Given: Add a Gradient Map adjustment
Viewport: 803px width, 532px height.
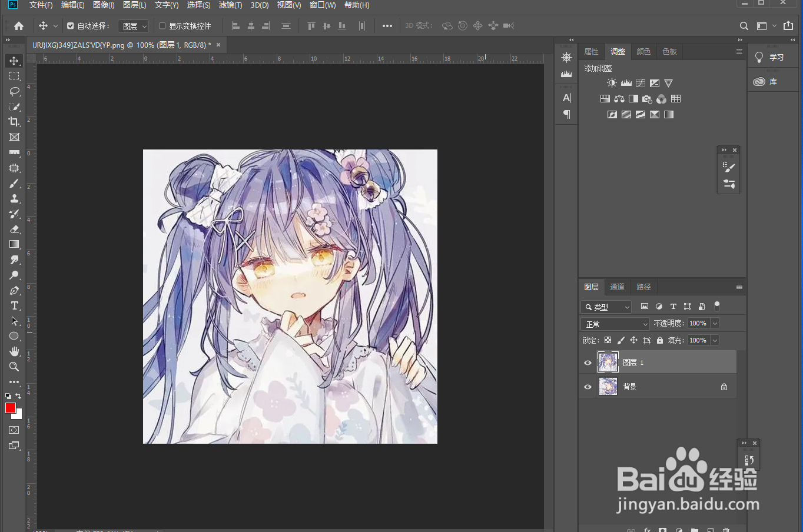Looking at the screenshot, I should (x=668, y=115).
